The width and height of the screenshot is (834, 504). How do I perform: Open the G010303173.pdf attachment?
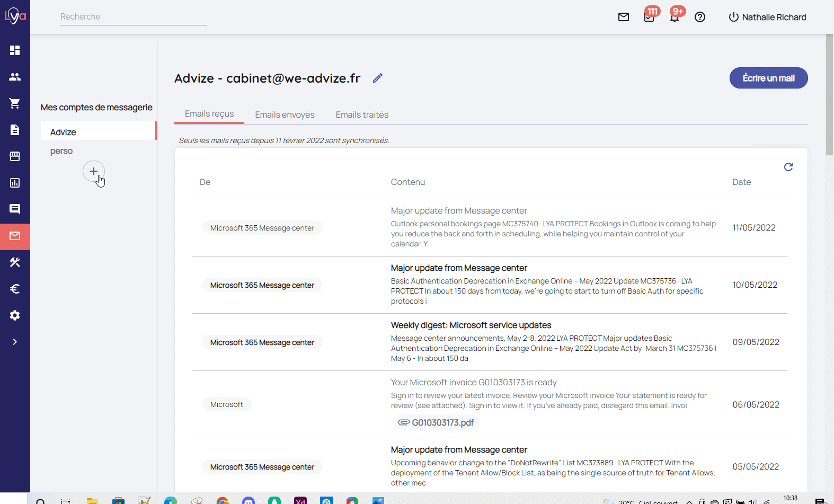coord(437,422)
